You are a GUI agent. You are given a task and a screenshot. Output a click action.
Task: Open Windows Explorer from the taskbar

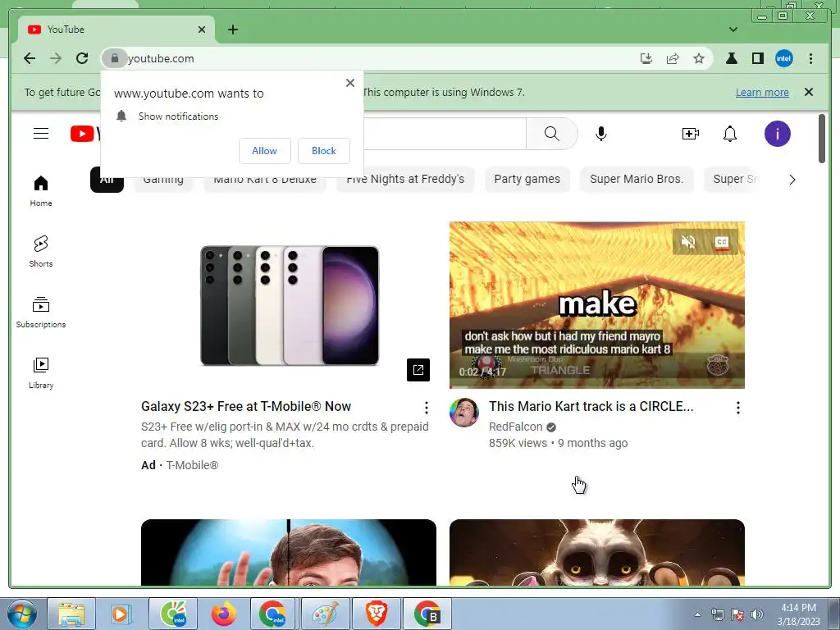click(71, 614)
